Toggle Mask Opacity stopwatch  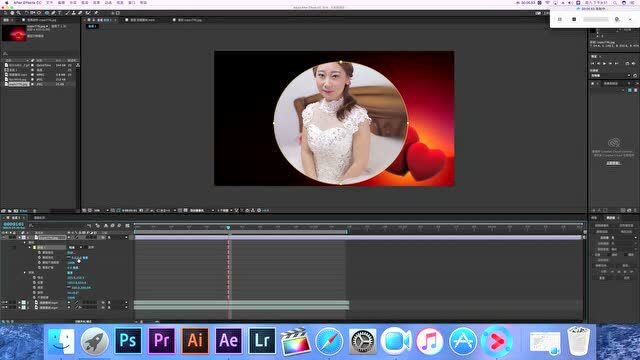coord(39,262)
